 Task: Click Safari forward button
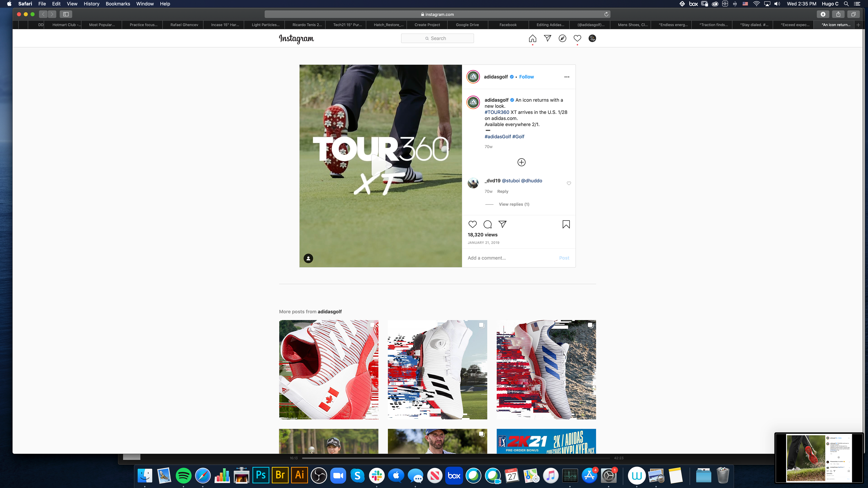pos(52,14)
